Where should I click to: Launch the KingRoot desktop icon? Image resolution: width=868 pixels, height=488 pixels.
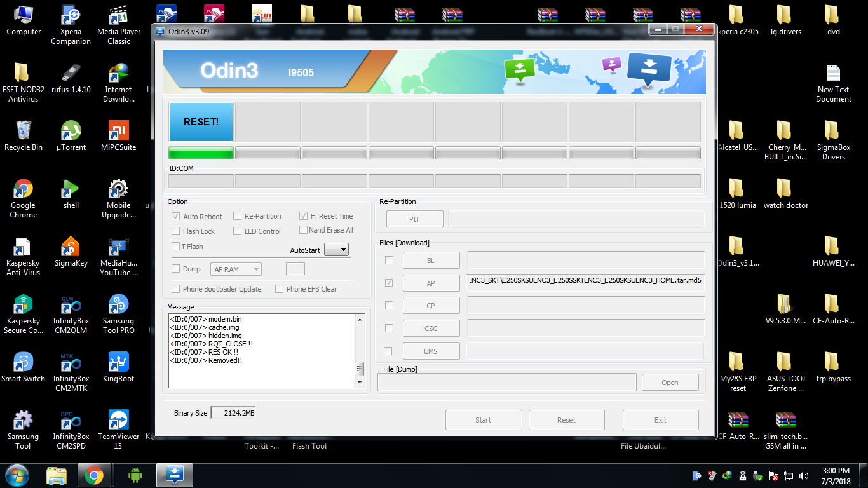(119, 367)
